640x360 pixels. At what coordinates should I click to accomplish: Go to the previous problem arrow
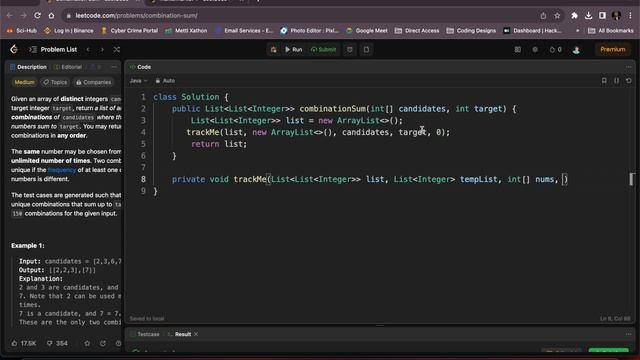(x=88, y=49)
